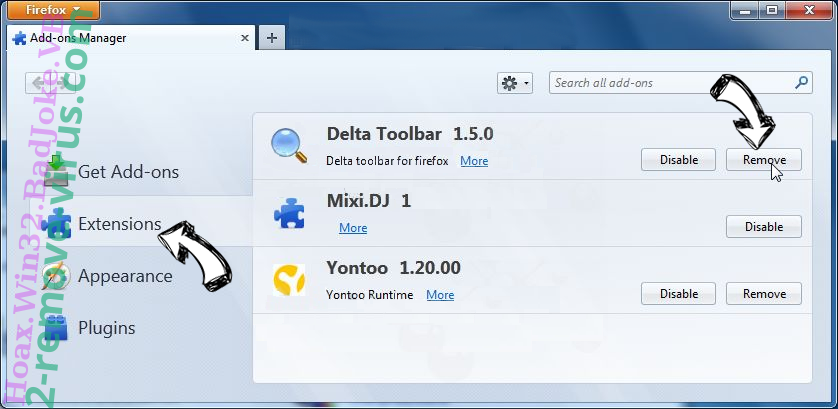
Task: Click the Mixi.DJ puzzle piece icon
Action: point(289,213)
